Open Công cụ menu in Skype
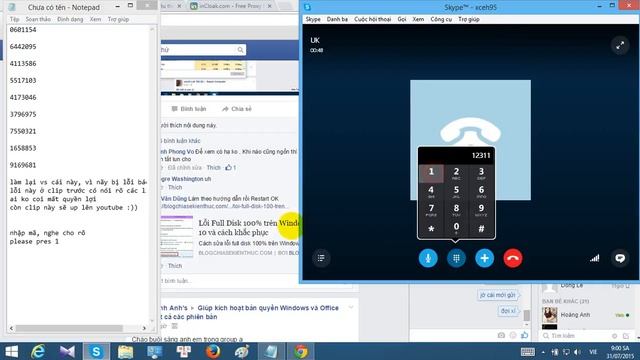The image size is (640, 360). click(441, 19)
